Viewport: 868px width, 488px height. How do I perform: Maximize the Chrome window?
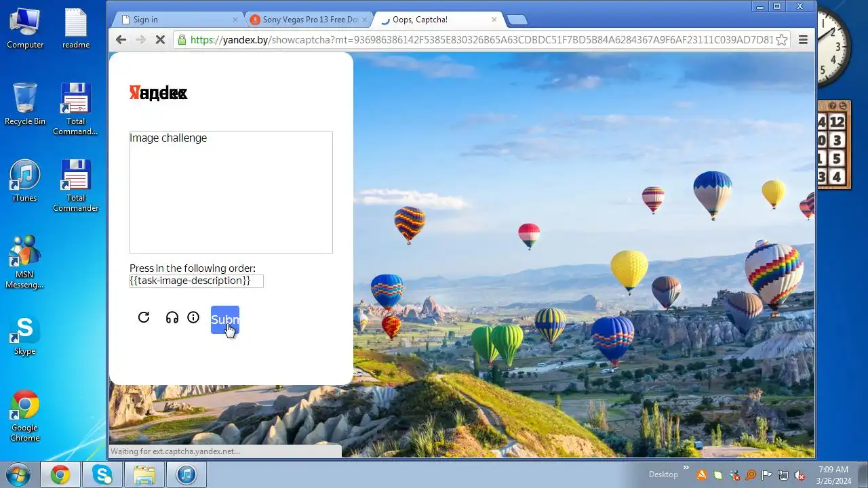point(777,6)
